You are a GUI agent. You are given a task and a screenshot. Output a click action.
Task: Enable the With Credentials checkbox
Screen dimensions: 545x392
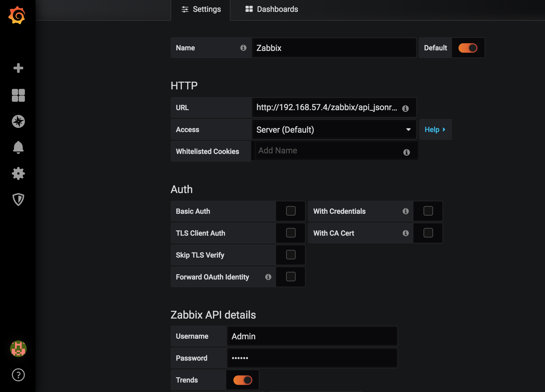[x=428, y=211]
